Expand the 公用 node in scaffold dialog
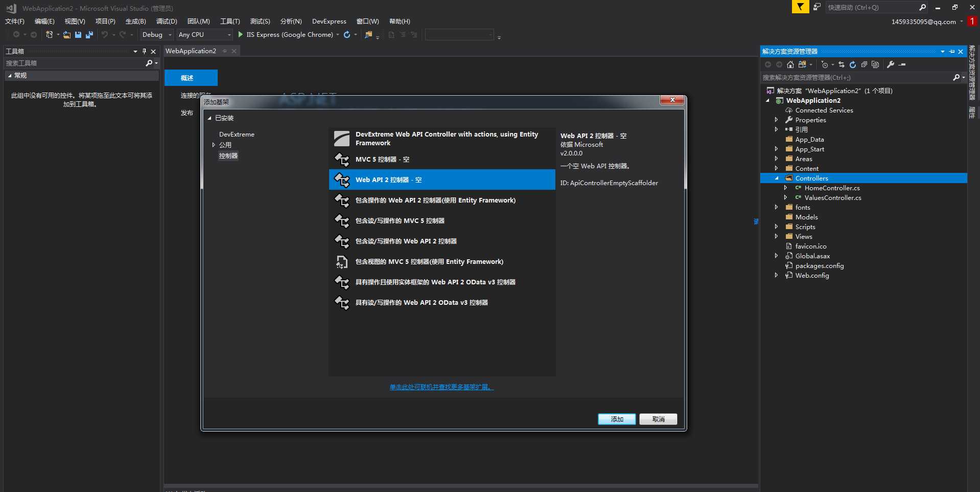Image resolution: width=980 pixels, height=492 pixels. pos(214,145)
